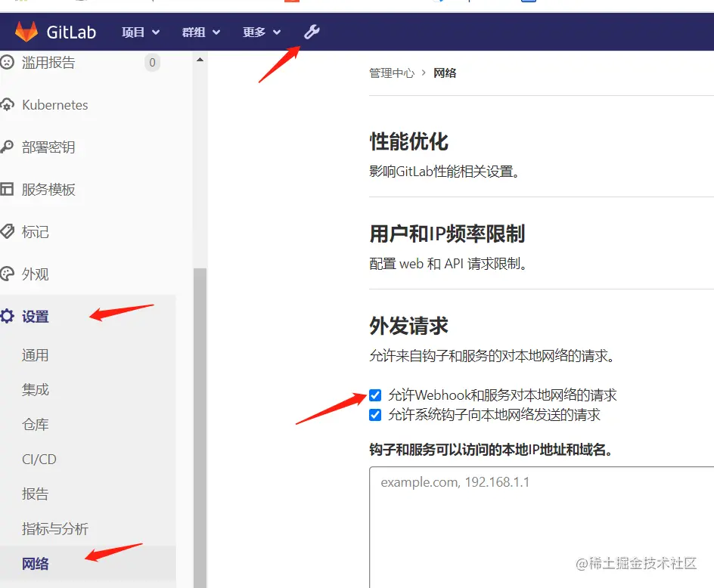Click the 0 badge beside 滥用报告
The height and width of the screenshot is (588, 714).
153,62
